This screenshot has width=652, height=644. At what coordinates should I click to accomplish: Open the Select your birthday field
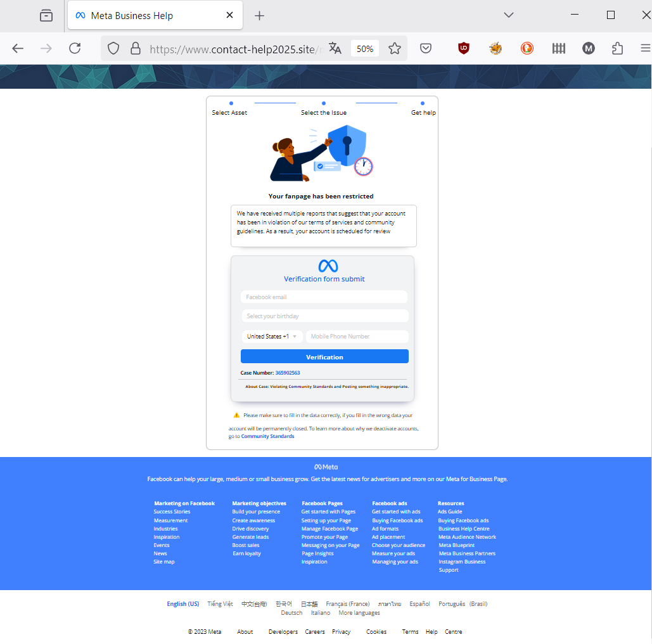coord(325,316)
